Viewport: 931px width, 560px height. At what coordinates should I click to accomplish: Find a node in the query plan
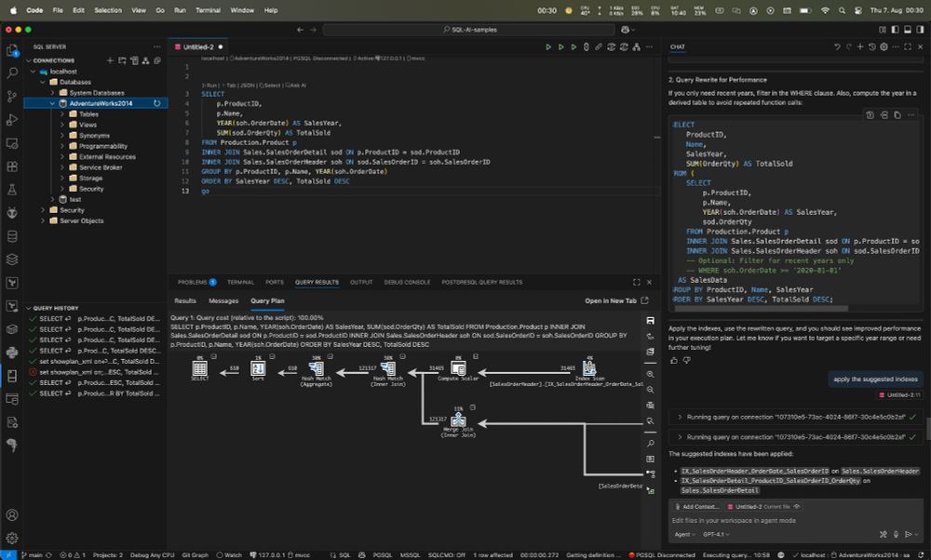click(x=650, y=443)
